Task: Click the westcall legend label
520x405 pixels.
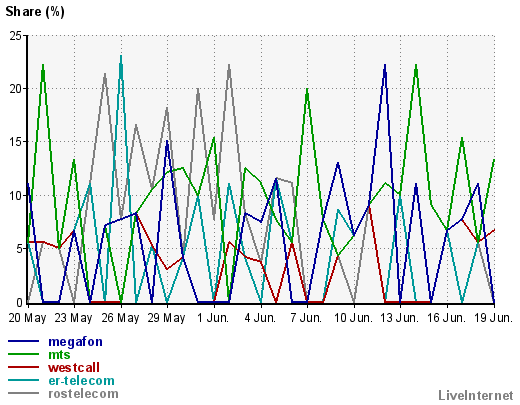Action: click(x=74, y=368)
